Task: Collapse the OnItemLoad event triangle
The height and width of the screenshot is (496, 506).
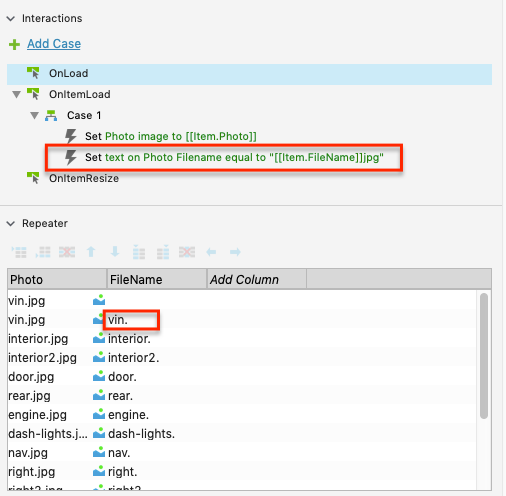Action: (16, 95)
